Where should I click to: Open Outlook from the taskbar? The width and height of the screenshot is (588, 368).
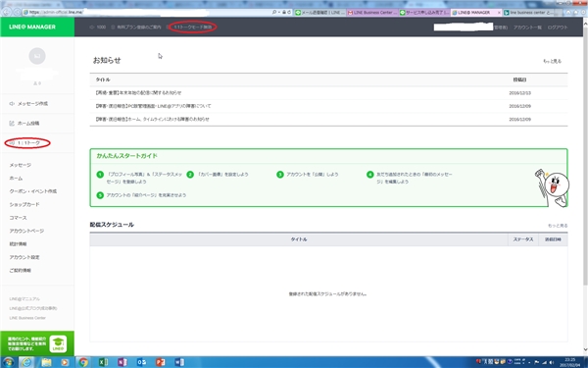(141, 362)
